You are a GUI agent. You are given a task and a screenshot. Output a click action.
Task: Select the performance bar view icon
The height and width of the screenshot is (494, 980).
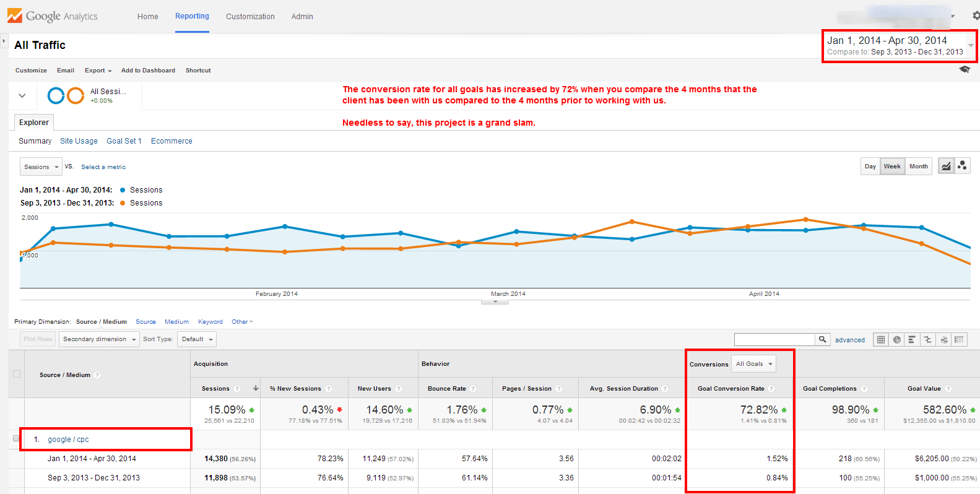(x=912, y=339)
